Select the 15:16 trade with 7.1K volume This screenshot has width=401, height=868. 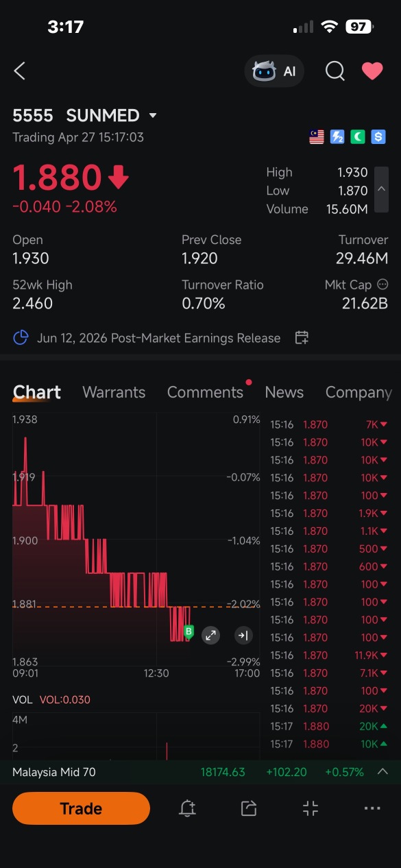pyautogui.click(x=329, y=673)
